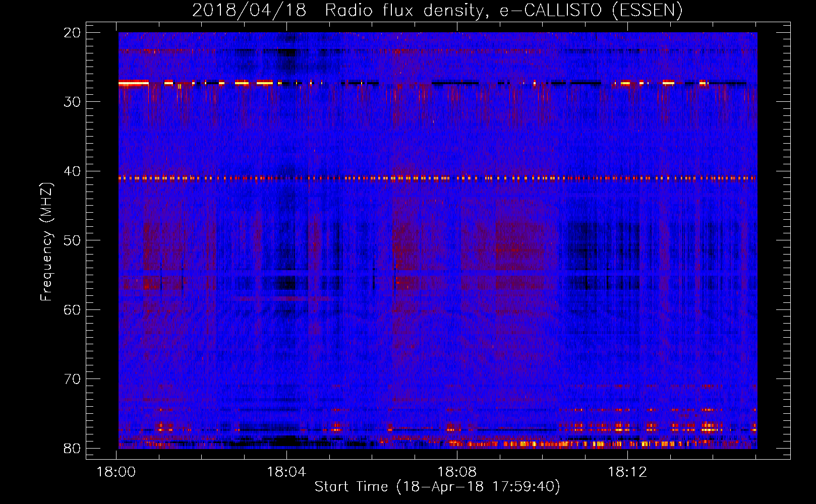816x504 pixels.
Task: Click the 18:12 time tick label
Action: [x=627, y=472]
